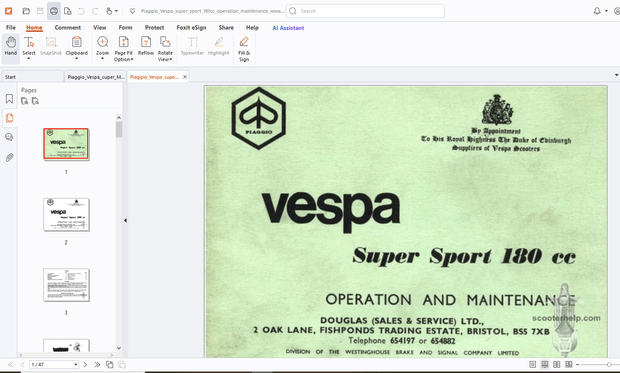Click the previous view icon in status bar
Image resolution: width=620 pixels, height=373 pixels.
(110, 365)
